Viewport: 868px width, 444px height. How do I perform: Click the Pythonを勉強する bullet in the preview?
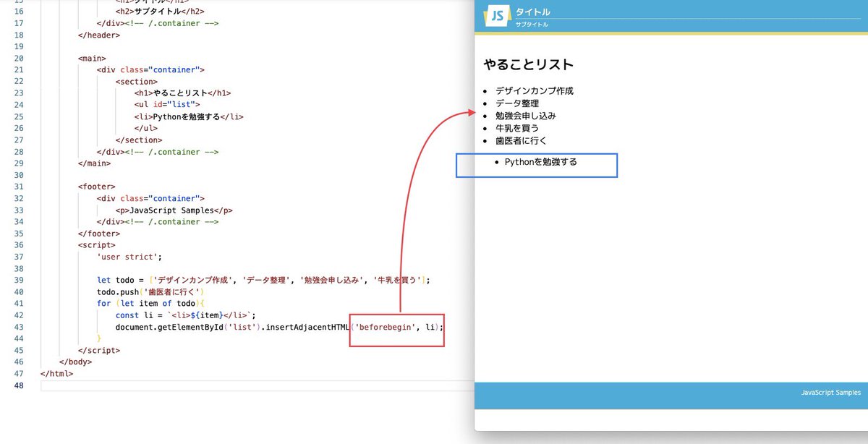point(541,162)
